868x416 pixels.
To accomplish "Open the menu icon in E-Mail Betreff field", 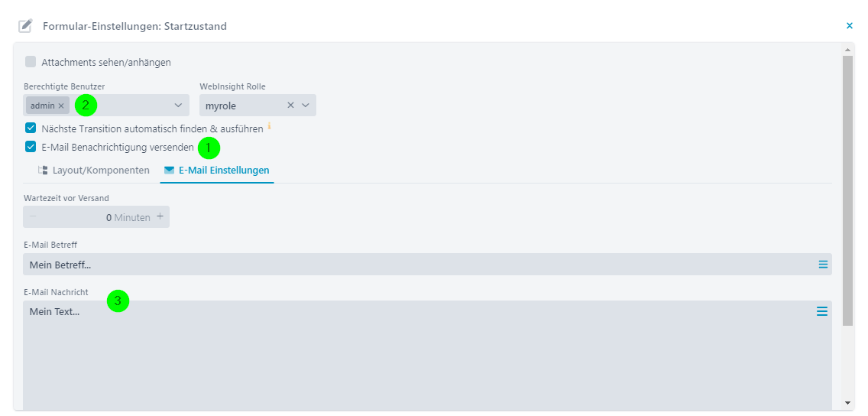I will (x=823, y=265).
